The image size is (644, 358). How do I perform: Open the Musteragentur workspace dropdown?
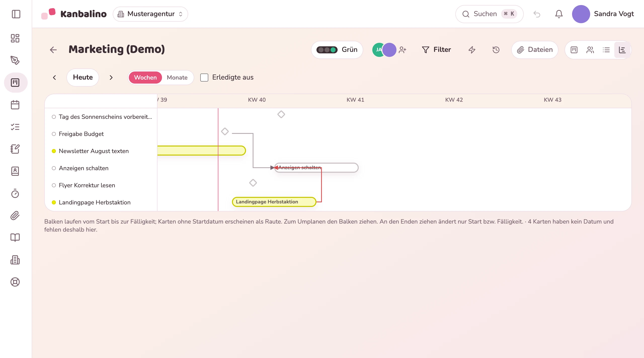coord(150,14)
